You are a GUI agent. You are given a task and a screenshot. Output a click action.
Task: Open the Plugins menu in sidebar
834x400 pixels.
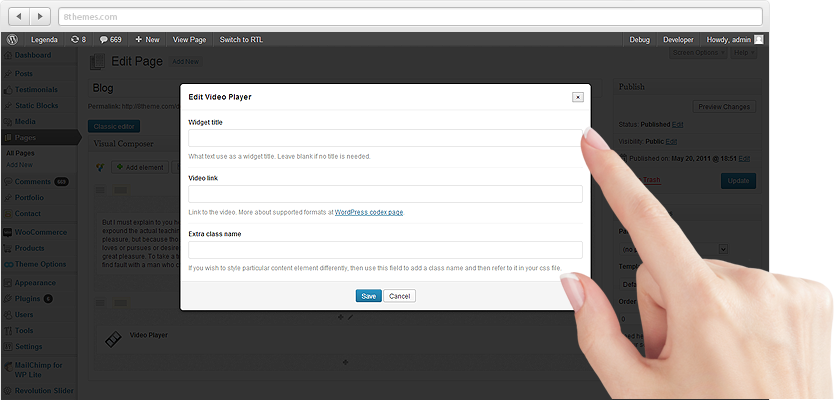coord(28,298)
